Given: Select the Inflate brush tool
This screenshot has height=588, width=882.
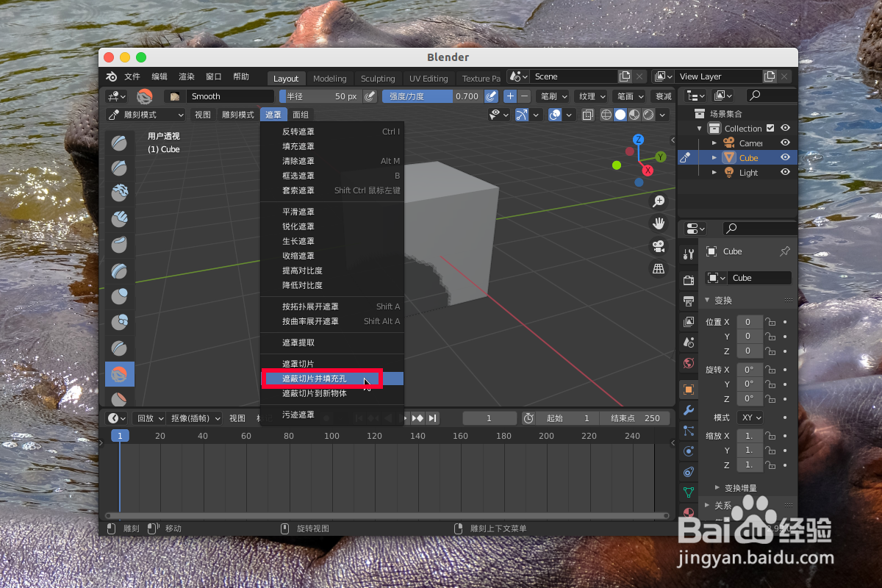Looking at the screenshot, I should coord(120,297).
